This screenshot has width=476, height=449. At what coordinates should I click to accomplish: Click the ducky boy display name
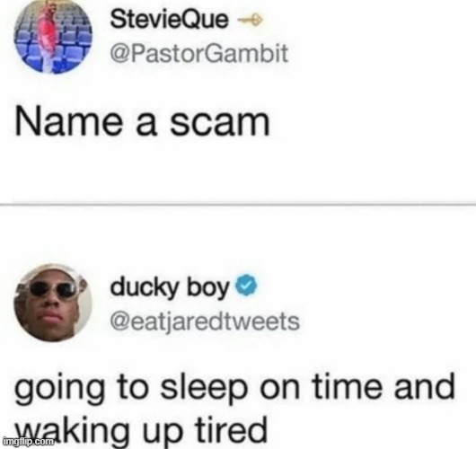pos(170,286)
